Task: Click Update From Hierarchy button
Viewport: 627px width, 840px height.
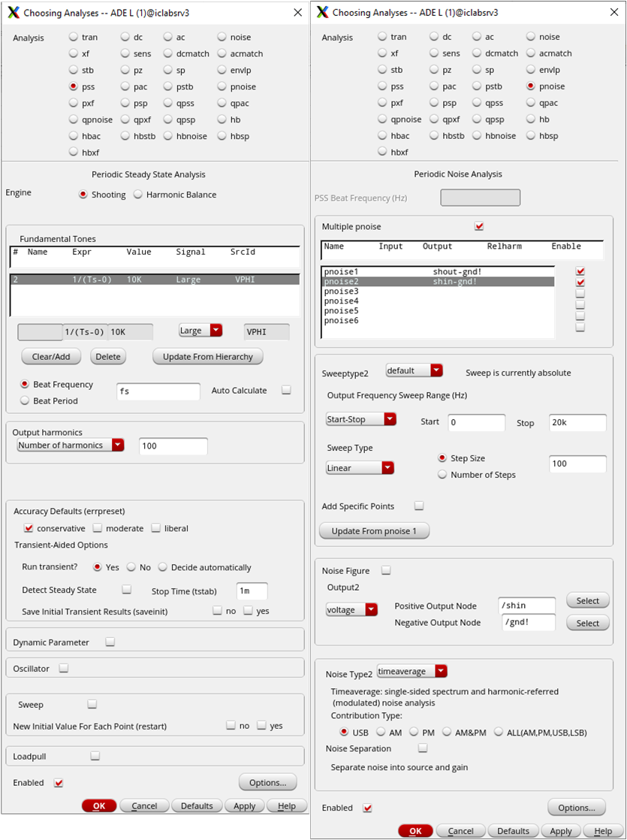Action: (x=208, y=357)
